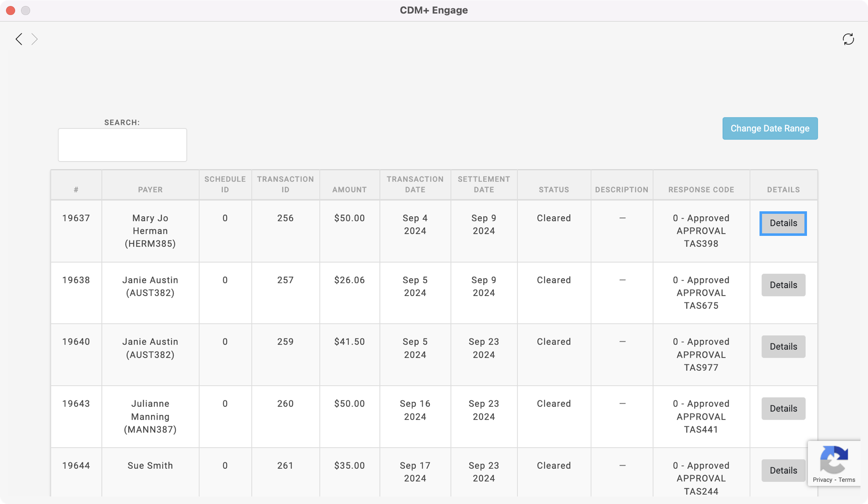Screen dimensions: 868x504
Task: Close the CDM+ Engage window
Action: click(x=11, y=10)
